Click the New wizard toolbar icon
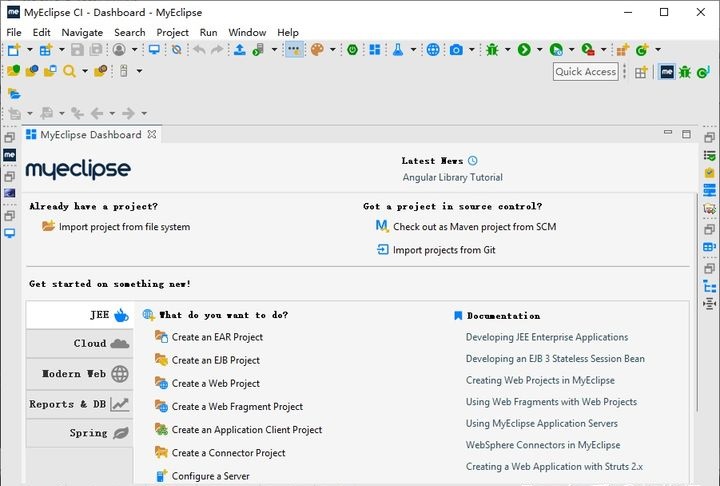The height and width of the screenshot is (486, 720). point(14,50)
